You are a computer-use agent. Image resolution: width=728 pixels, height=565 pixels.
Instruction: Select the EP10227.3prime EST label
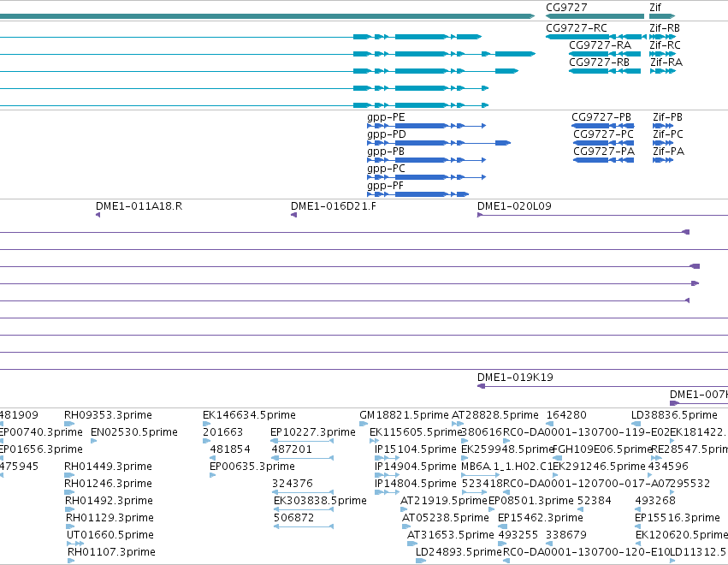(313, 432)
